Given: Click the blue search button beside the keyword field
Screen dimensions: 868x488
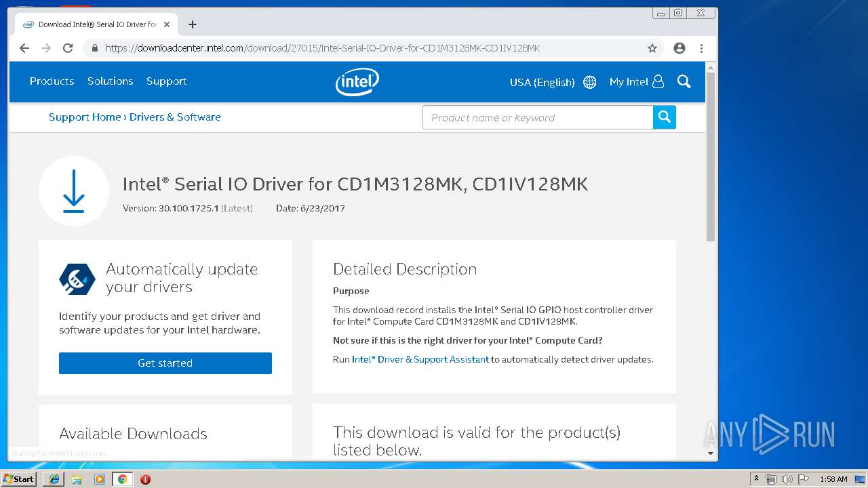Looking at the screenshot, I should 665,117.
